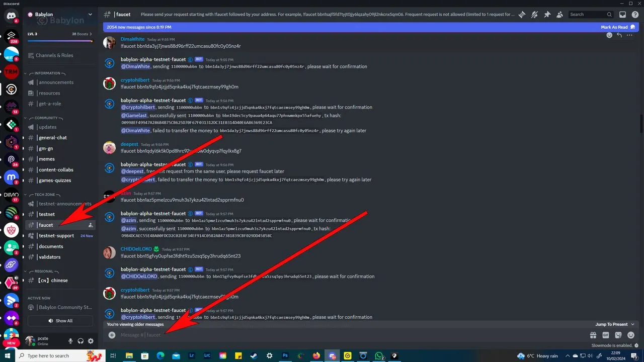Open server with 228 notification badge
The width and height of the screenshot is (644, 362).
point(11,35)
